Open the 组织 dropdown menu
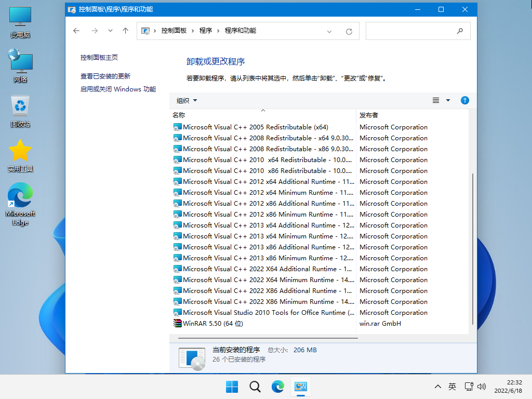 [x=187, y=100]
